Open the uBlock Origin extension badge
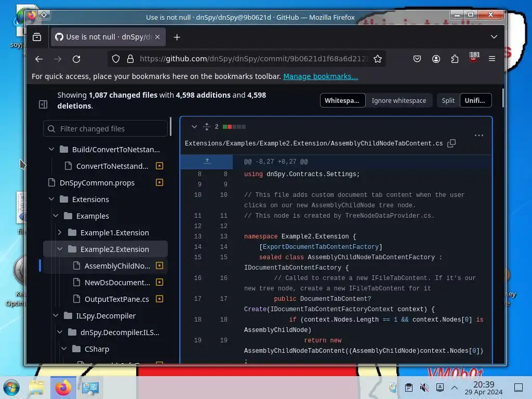The image size is (532, 399). click(x=474, y=57)
